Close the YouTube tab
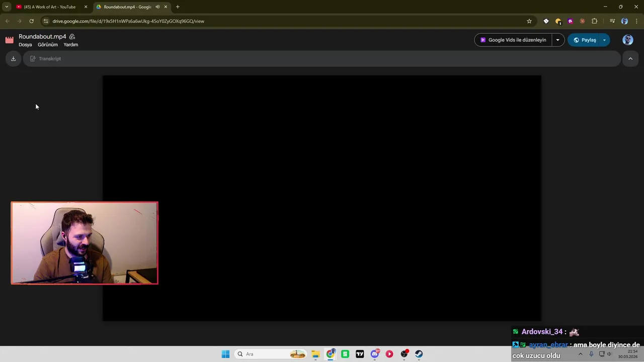 click(x=86, y=7)
